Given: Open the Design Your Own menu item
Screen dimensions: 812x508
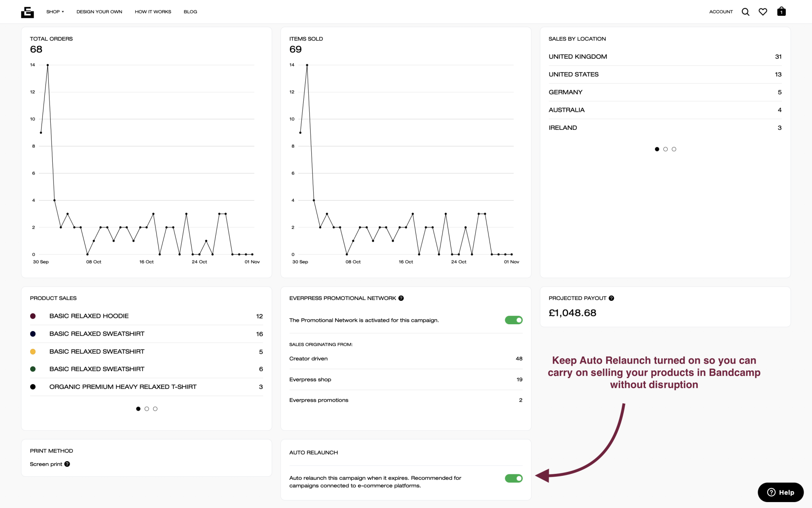Looking at the screenshot, I should point(99,12).
